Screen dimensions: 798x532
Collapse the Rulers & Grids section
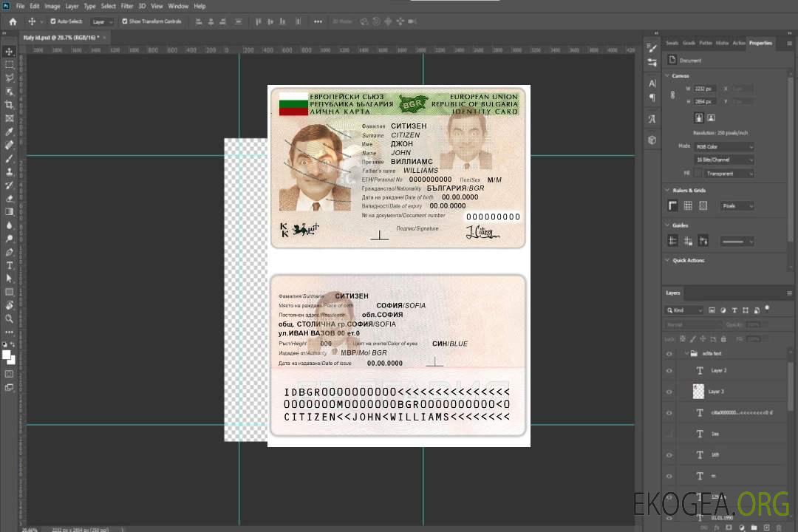667,191
